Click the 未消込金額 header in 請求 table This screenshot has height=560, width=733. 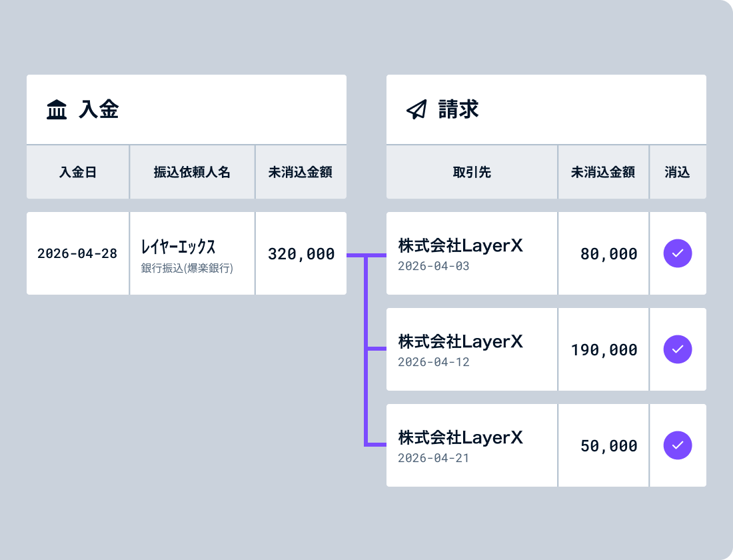coord(603,172)
